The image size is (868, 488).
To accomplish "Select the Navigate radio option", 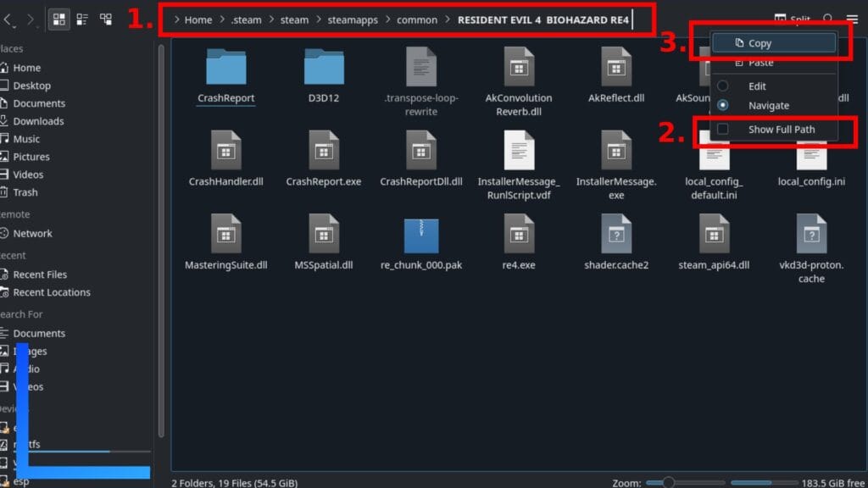I will coord(723,106).
